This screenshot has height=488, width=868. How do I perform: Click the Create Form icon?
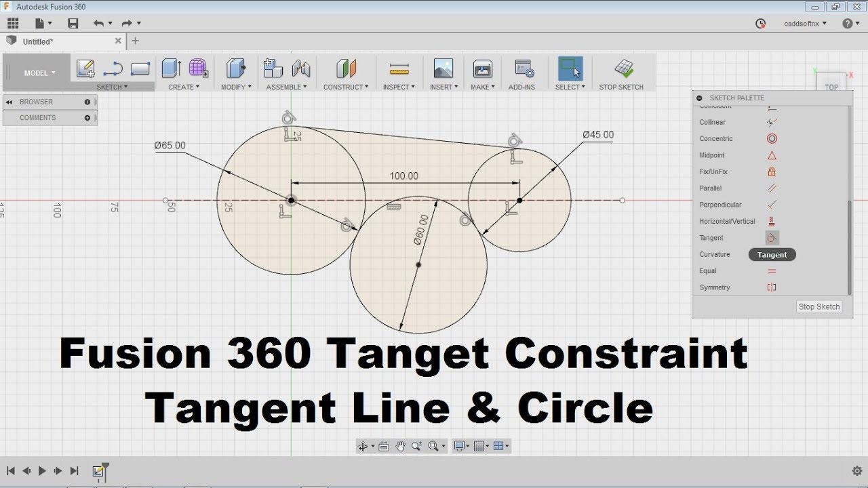click(198, 68)
